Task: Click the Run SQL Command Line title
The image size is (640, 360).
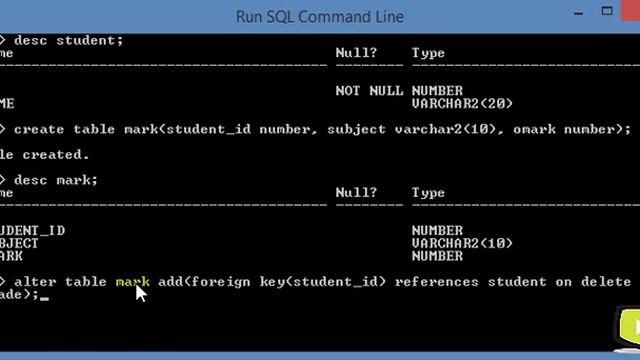Action: 320,17
